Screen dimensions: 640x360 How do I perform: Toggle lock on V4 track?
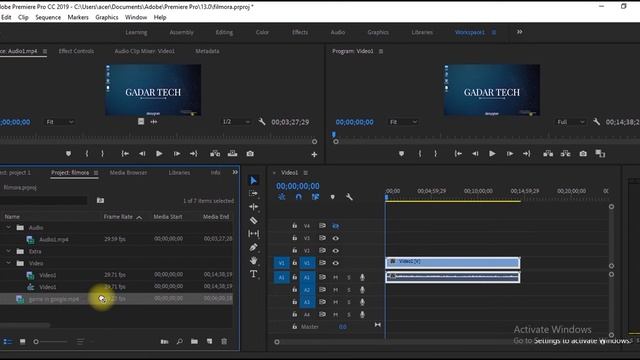click(x=294, y=226)
